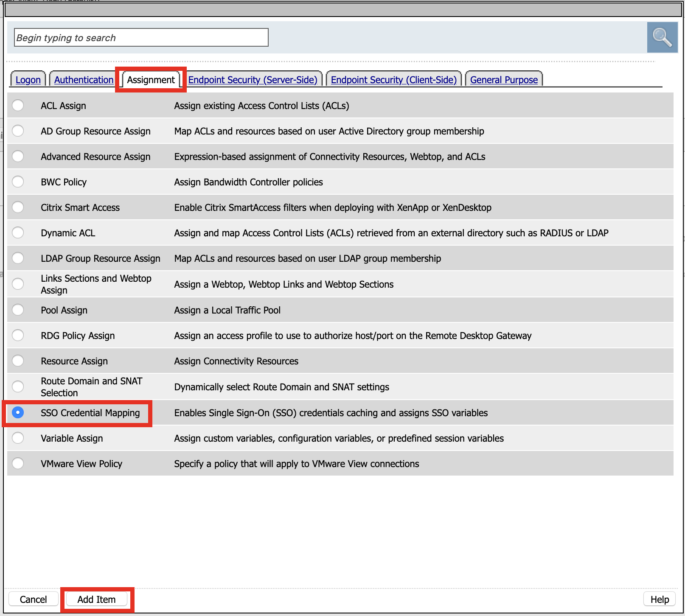The image size is (685, 616).
Task: Click the 'Citrix Smart Access' label
Action: [80, 207]
